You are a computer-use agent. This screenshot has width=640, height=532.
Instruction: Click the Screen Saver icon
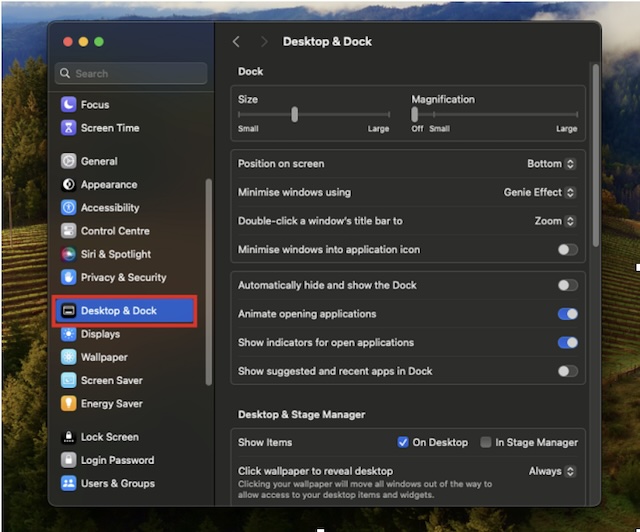point(68,381)
